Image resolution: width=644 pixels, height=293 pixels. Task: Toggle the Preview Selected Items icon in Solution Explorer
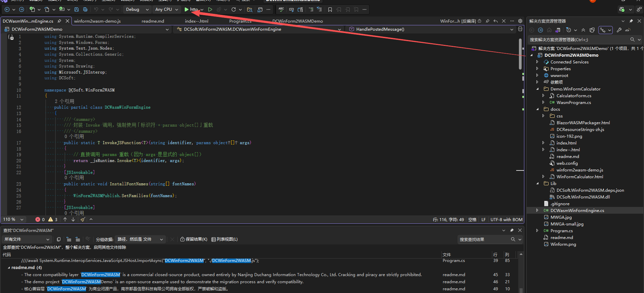[x=628, y=30]
